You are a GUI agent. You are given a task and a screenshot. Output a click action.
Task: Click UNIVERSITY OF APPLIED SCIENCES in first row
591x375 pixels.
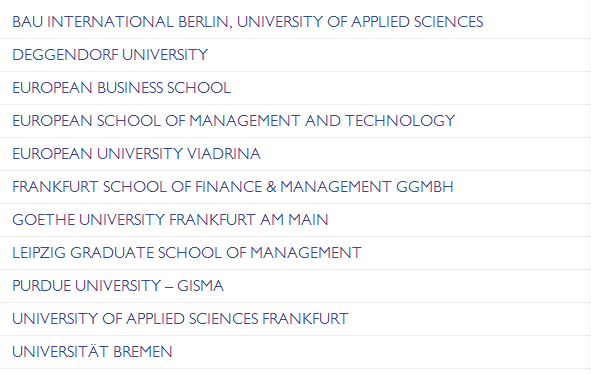[x=360, y=22]
